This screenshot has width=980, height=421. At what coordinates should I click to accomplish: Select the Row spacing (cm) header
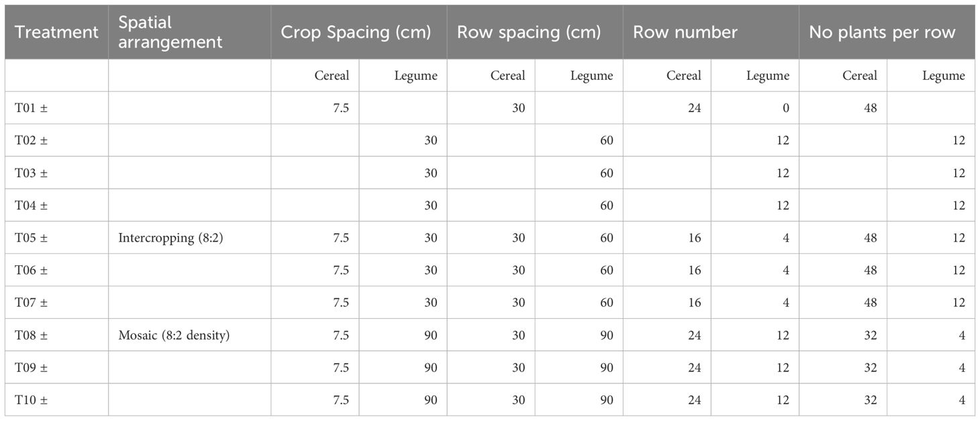tap(529, 32)
